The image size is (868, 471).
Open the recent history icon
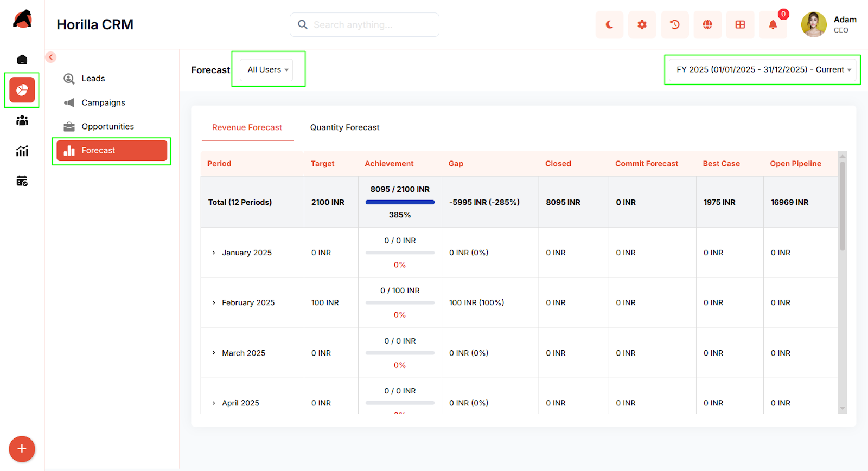click(675, 25)
